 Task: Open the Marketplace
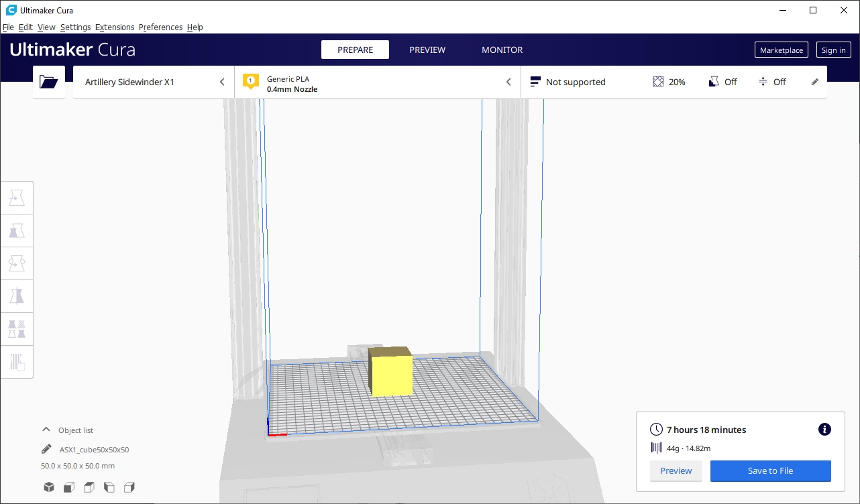pos(781,50)
